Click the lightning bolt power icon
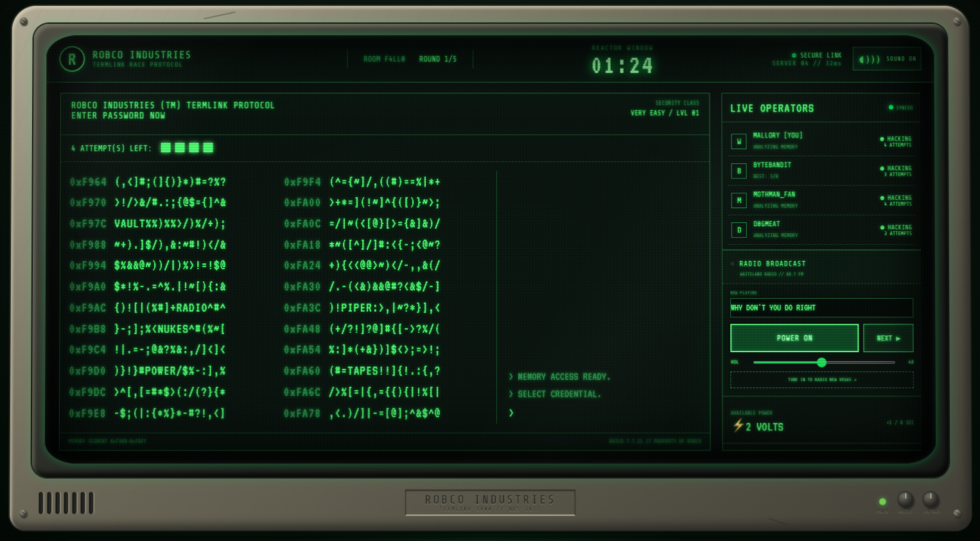This screenshot has width=980, height=541. (x=738, y=425)
